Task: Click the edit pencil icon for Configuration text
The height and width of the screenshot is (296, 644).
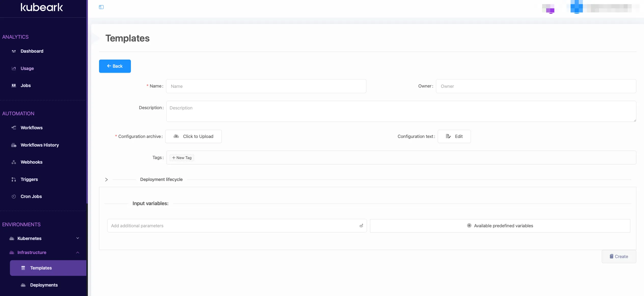Action: (448, 136)
